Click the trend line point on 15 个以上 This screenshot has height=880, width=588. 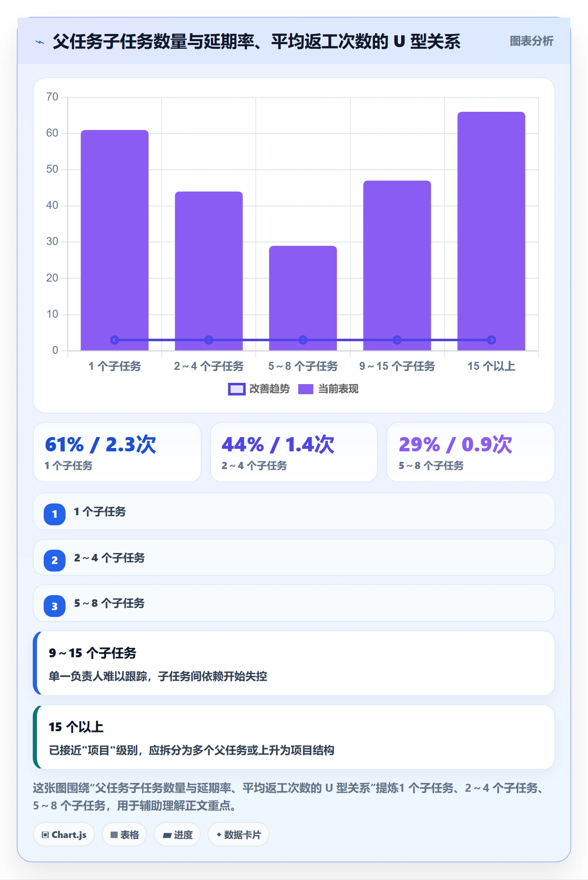[x=491, y=340]
